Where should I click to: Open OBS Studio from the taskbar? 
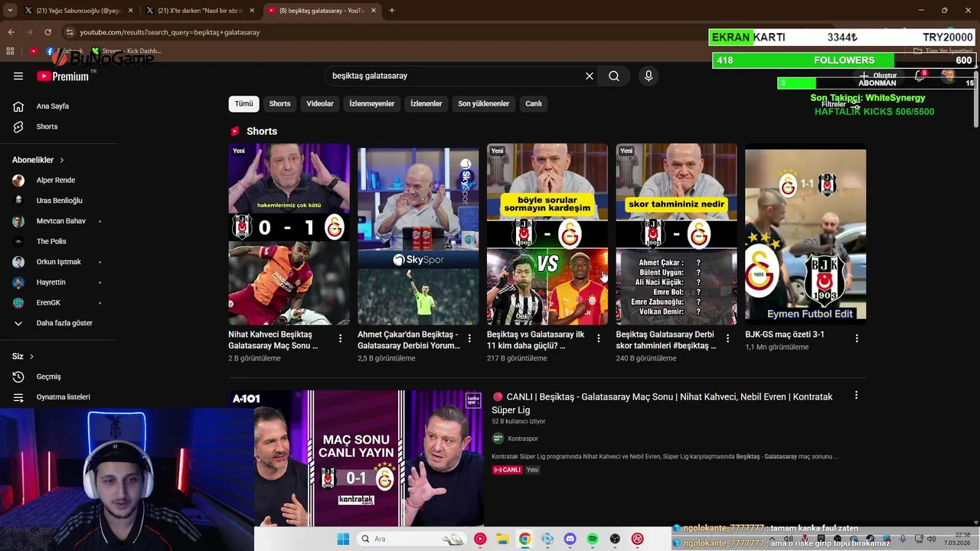615,539
